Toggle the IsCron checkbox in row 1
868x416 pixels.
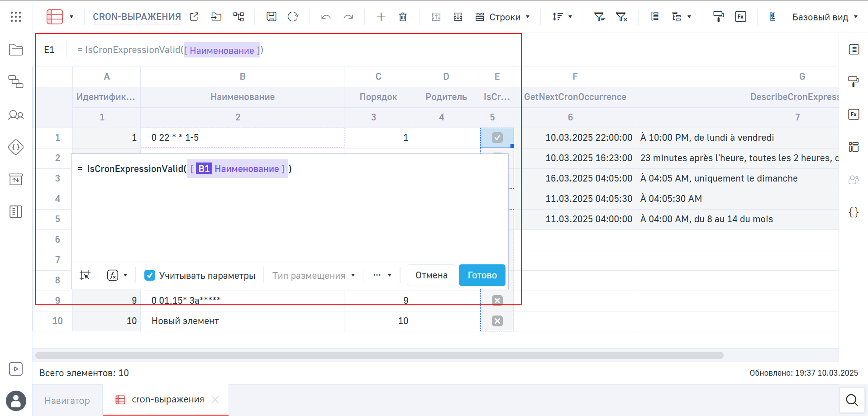coord(497,138)
